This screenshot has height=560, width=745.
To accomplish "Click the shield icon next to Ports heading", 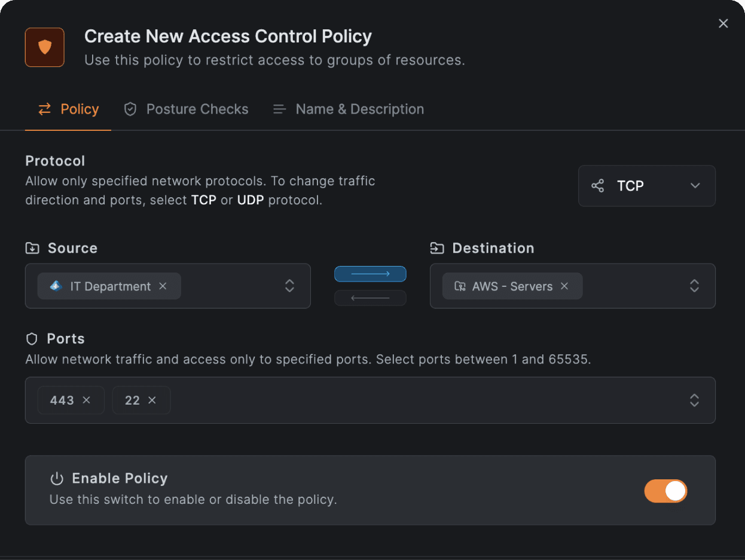I will [31, 338].
